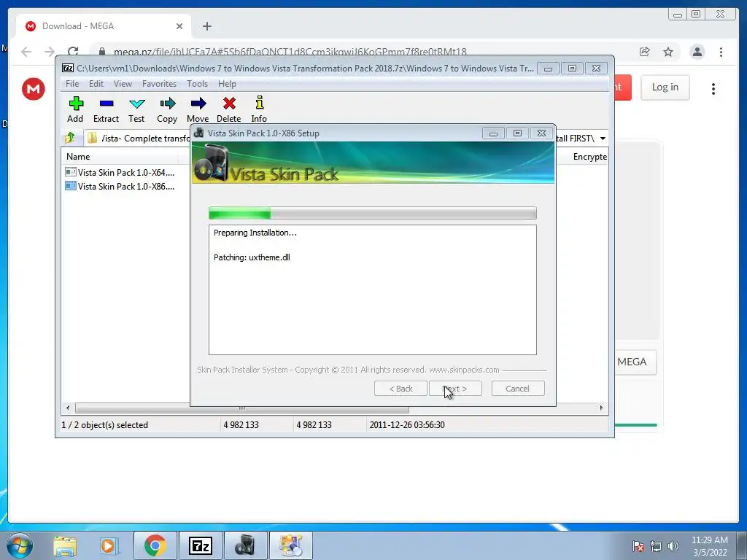Screen dimensions: 747x560
Task: Open Windows Explorer from taskbar
Action: coord(65,545)
